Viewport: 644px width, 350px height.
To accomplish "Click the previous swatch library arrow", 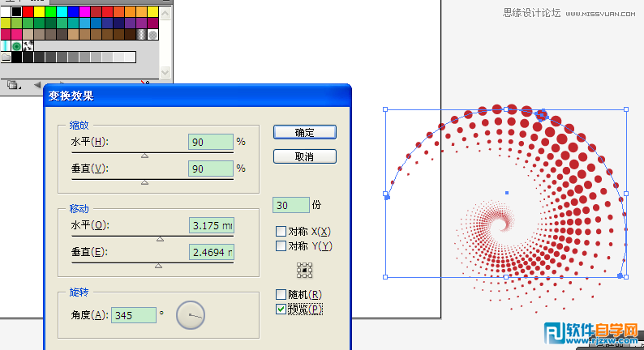I will (37, 84).
